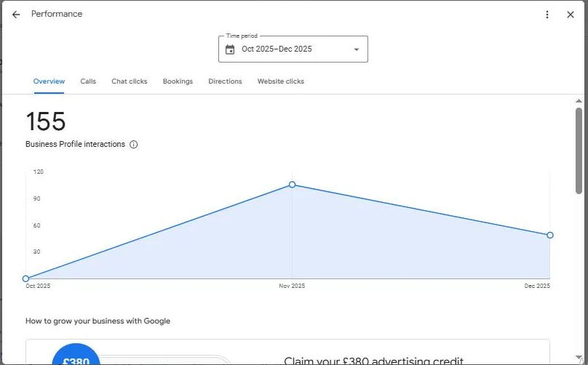Viewport: 588px width, 365px height.
Task: Open the Chat clicks tab
Action: 130,81
